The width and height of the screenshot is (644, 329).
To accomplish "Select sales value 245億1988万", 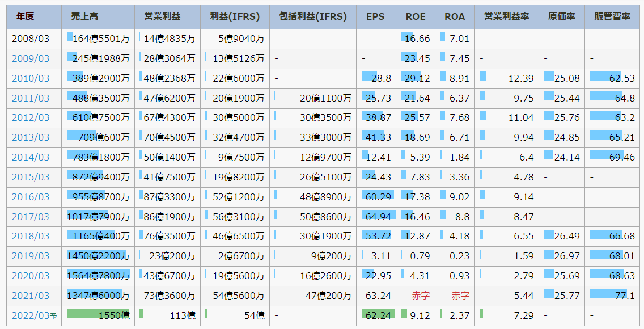I will (x=101, y=59).
